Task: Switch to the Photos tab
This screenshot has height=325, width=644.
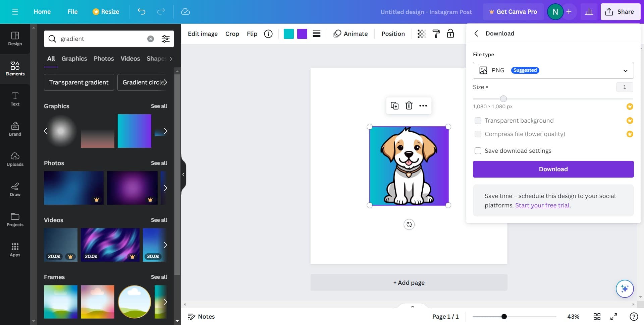Action: pos(104,59)
